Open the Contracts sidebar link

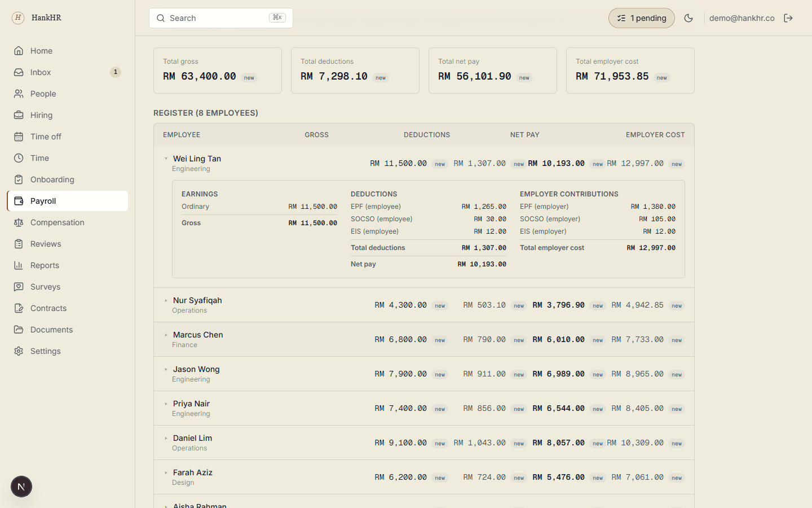[68, 308]
